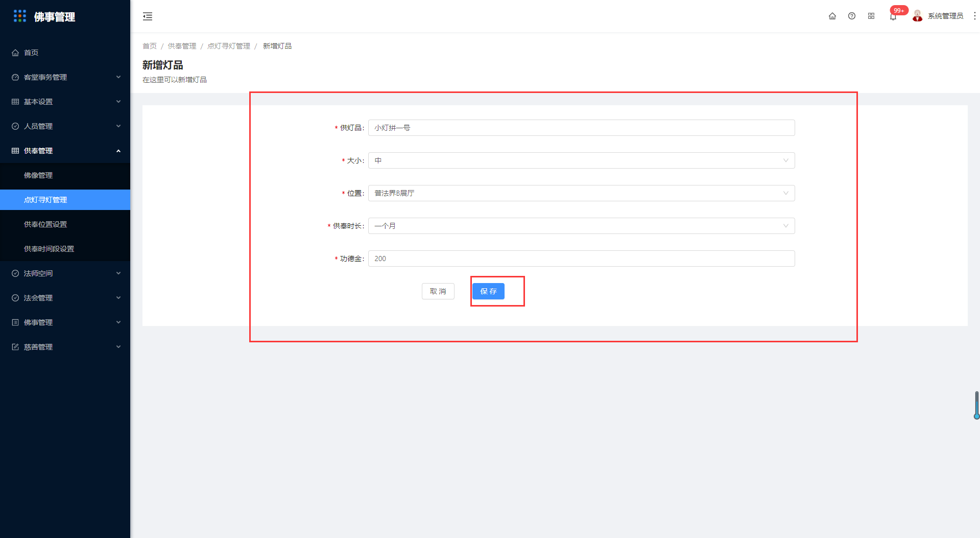Follow the 点灯寻灯管理 breadcrumb link
980x538 pixels.
point(229,46)
